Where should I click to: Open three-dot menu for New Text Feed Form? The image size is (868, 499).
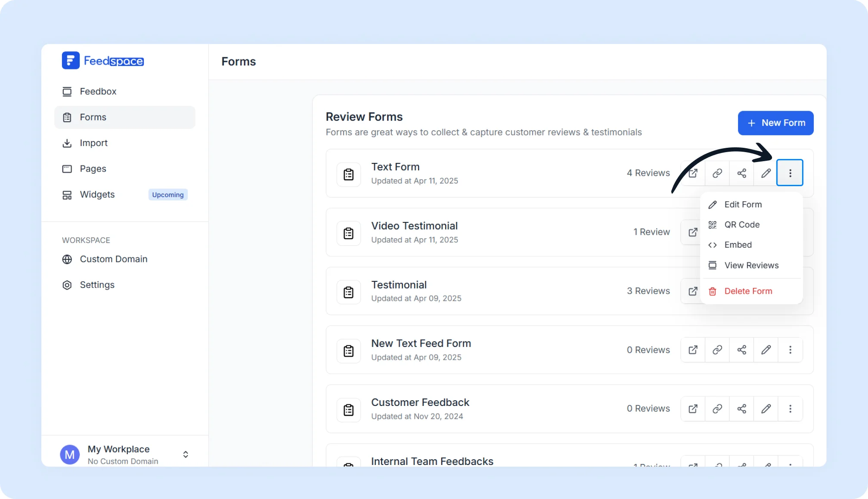tap(790, 350)
